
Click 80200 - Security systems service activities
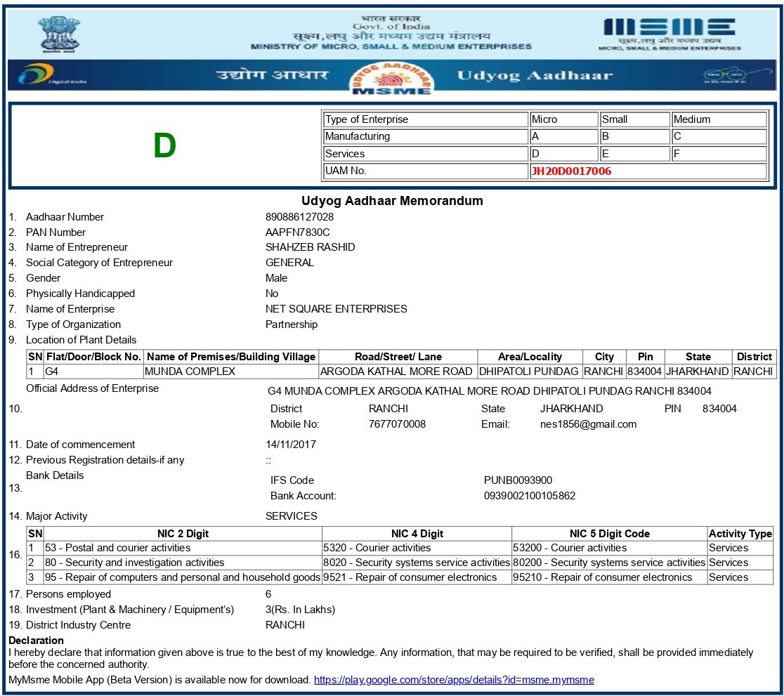coord(609,563)
